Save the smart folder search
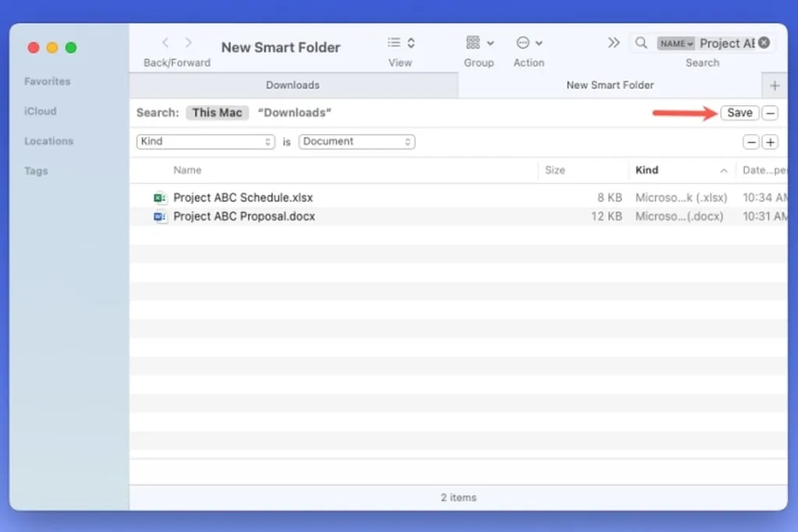This screenshot has height=532, width=798. [738, 112]
